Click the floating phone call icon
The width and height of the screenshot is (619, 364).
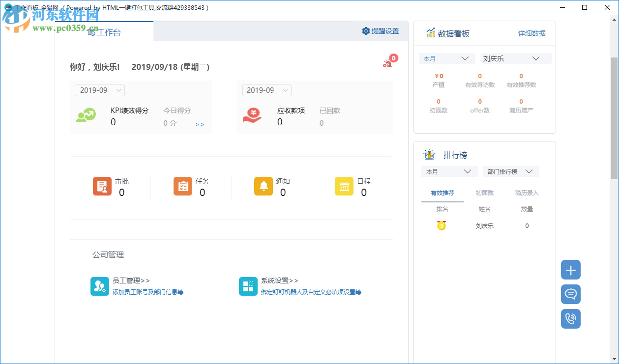point(570,319)
